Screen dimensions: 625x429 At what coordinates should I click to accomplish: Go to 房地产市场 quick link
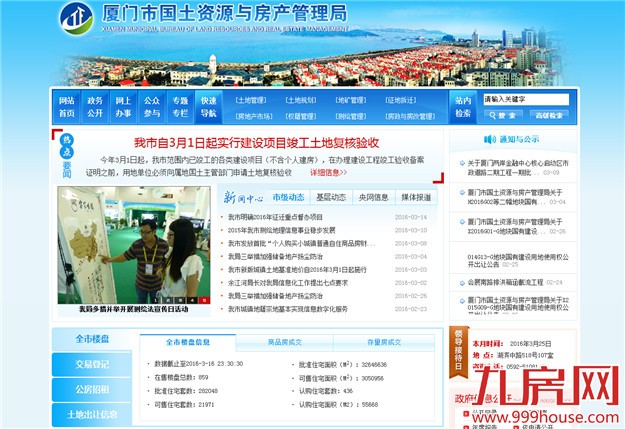click(x=254, y=116)
